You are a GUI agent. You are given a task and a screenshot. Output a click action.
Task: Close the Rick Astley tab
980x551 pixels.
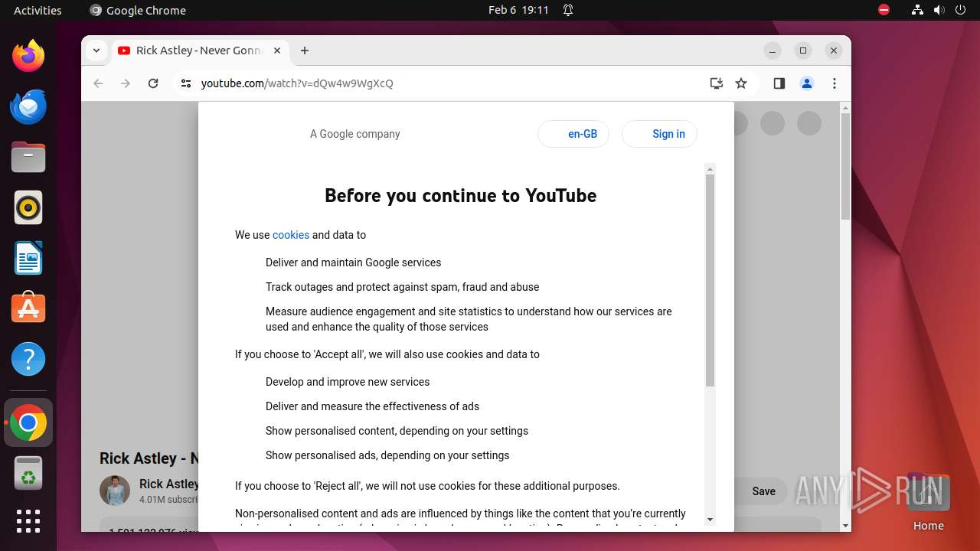(x=277, y=51)
